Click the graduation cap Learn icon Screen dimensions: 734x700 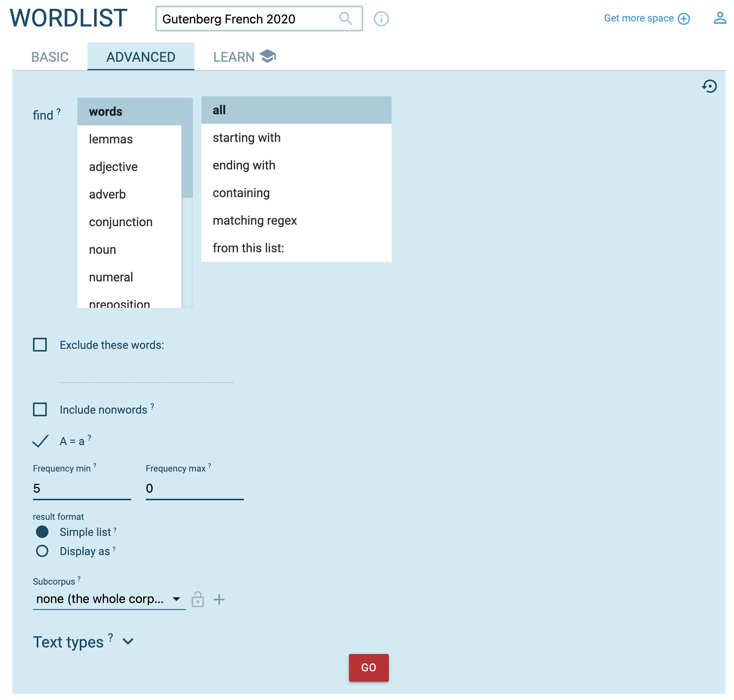[268, 56]
